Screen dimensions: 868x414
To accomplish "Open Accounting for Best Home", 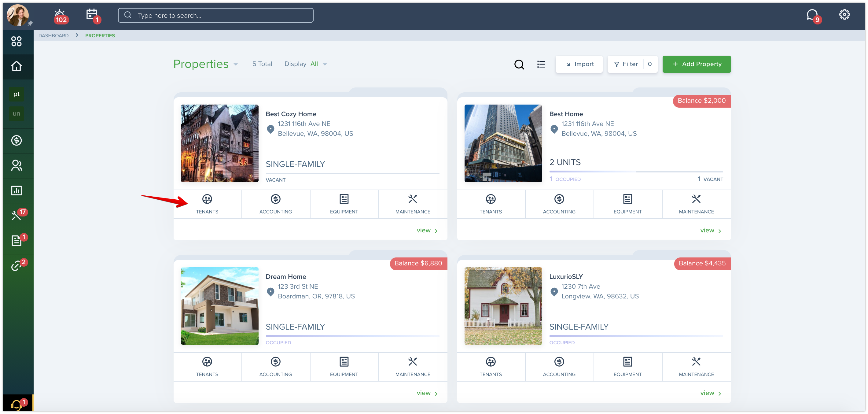I will point(559,204).
